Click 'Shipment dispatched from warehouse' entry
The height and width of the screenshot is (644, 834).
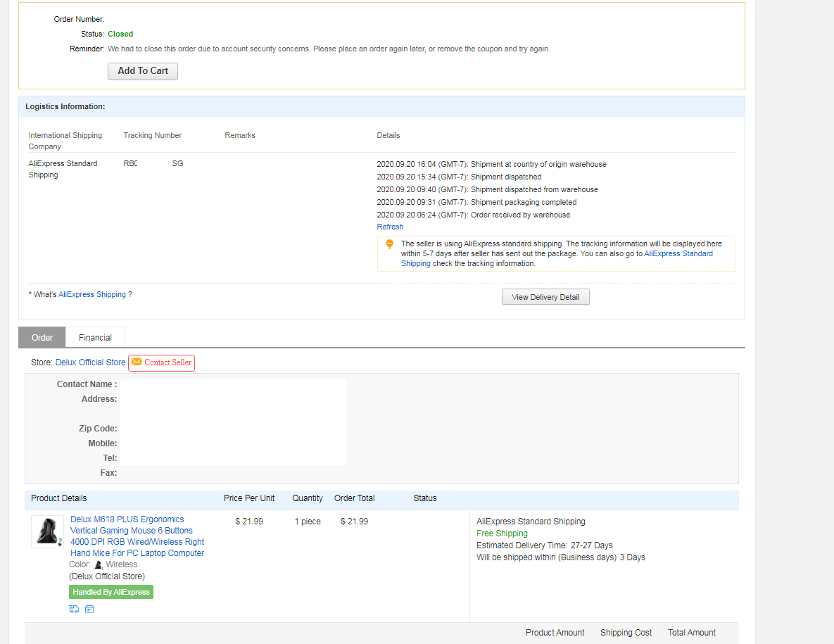click(487, 190)
